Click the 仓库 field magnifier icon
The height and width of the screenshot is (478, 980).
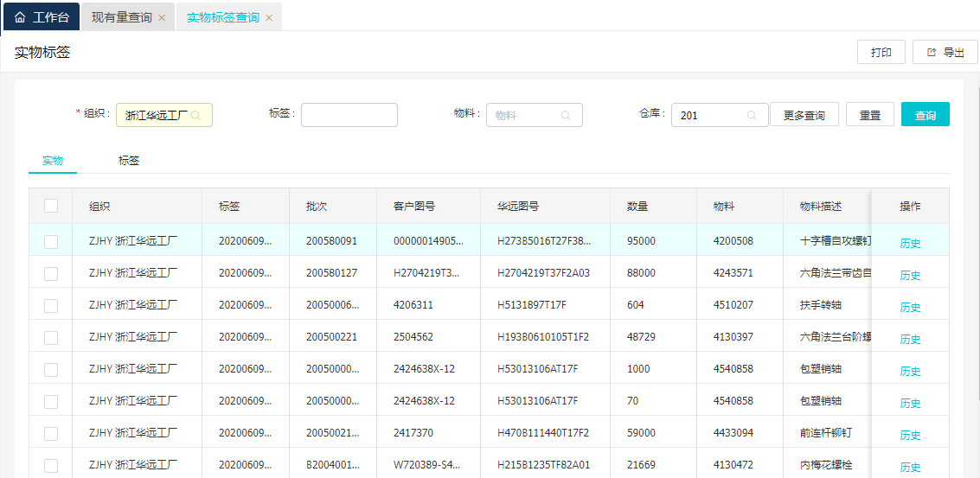(752, 116)
